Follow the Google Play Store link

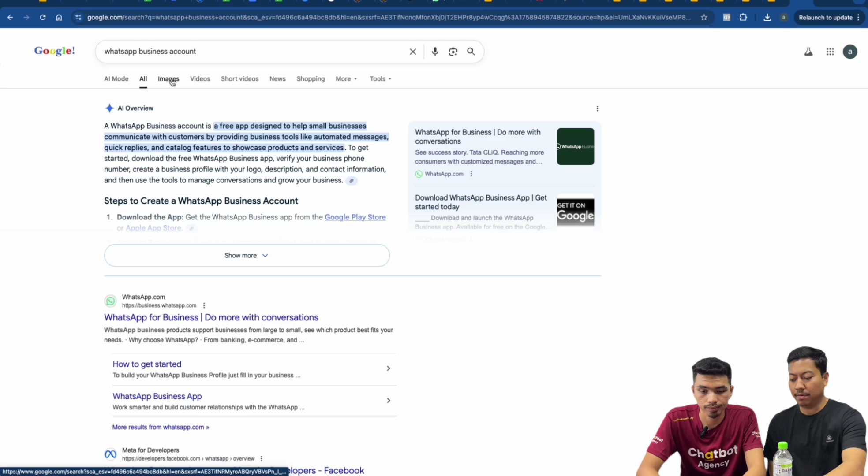pyautogui.click(x=355, y=217)
